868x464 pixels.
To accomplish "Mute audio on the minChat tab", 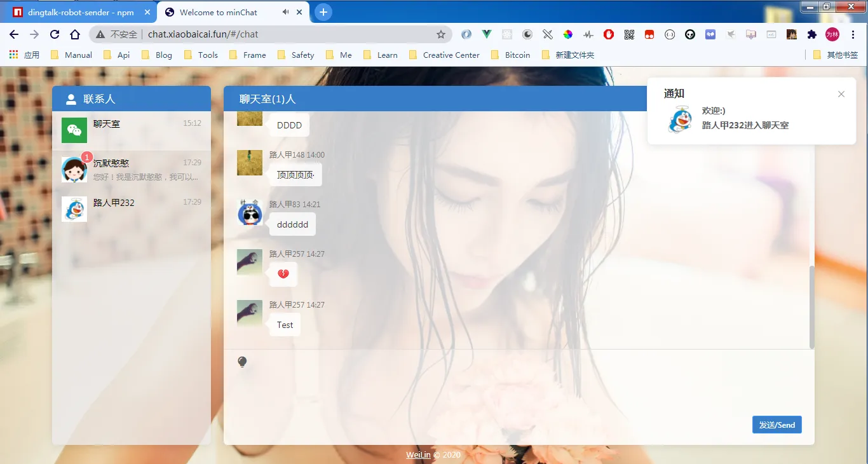I will [x=285, y=11].
